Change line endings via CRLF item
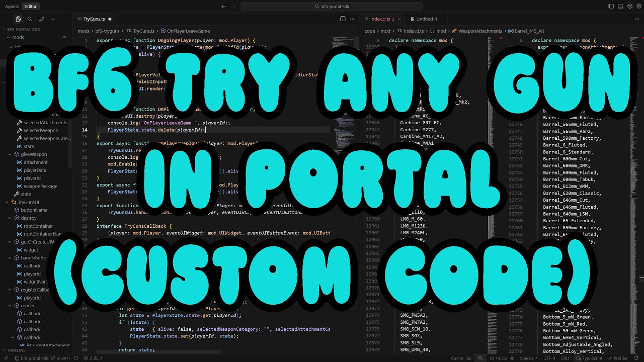 pos(565,358)
